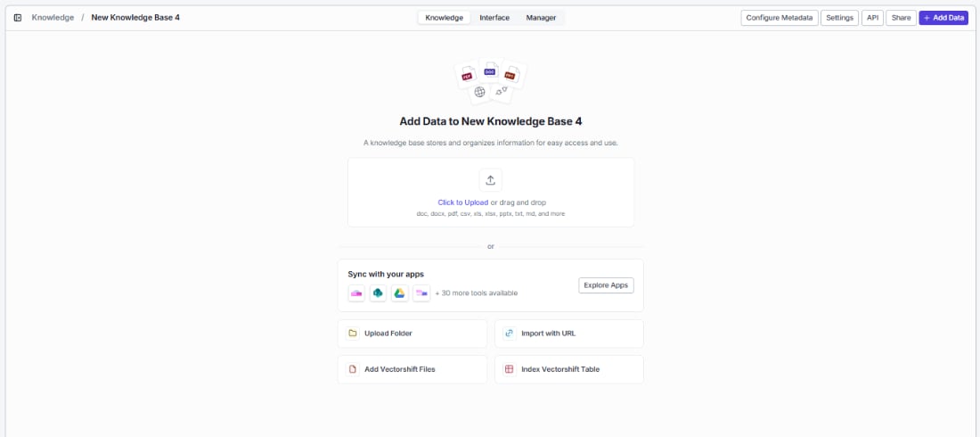The height and width of the screenshot is (437, 980).
Task: Click the '+ 30 more tools available' text
Action: pos(477,293)
